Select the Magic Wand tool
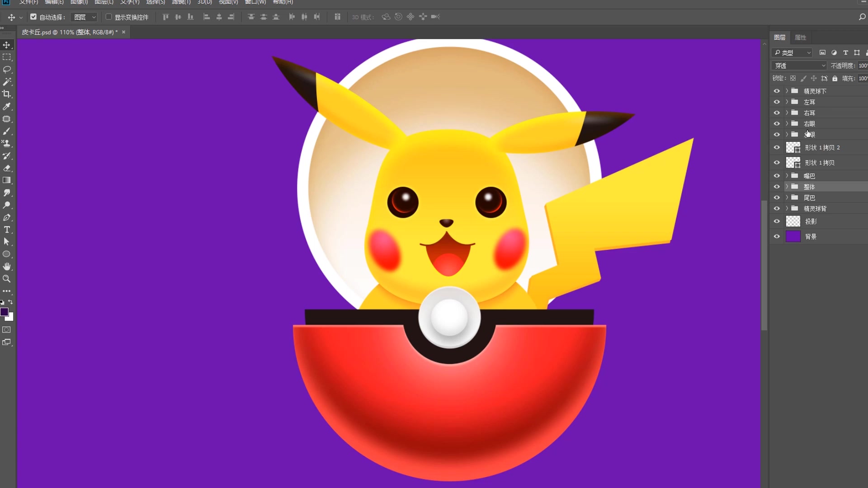The image size is (868, 488). coord(7,82)
